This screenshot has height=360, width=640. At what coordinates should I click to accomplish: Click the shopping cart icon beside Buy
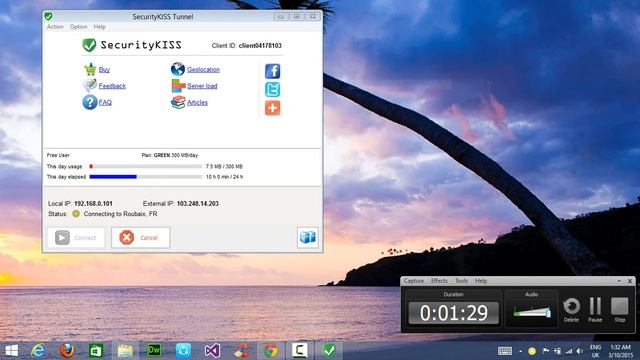[90, 69]
